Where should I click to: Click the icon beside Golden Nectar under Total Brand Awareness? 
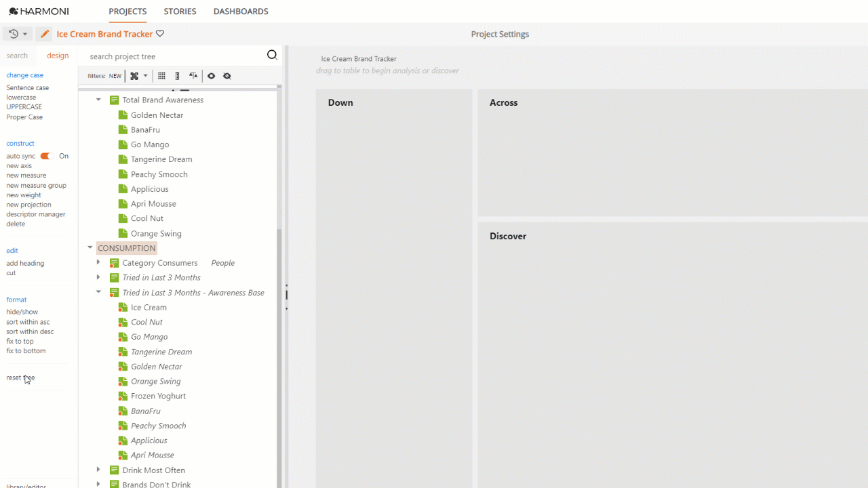point(123,115)
